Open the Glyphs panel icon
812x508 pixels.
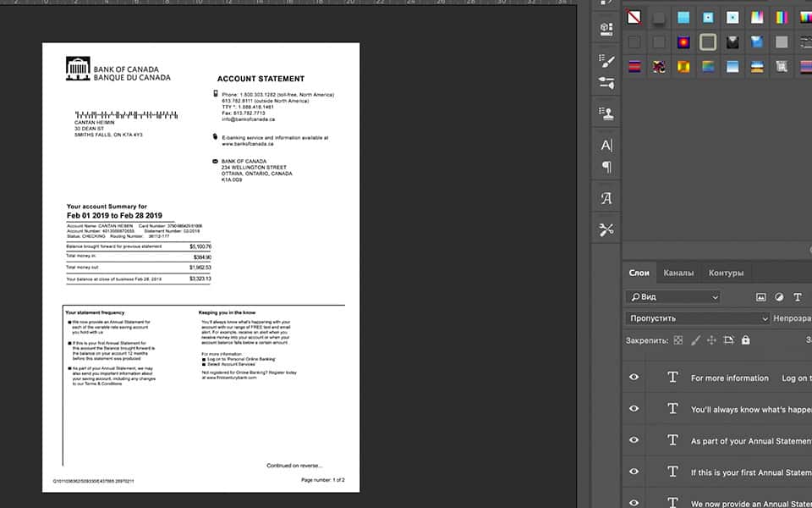coord(606,198)
